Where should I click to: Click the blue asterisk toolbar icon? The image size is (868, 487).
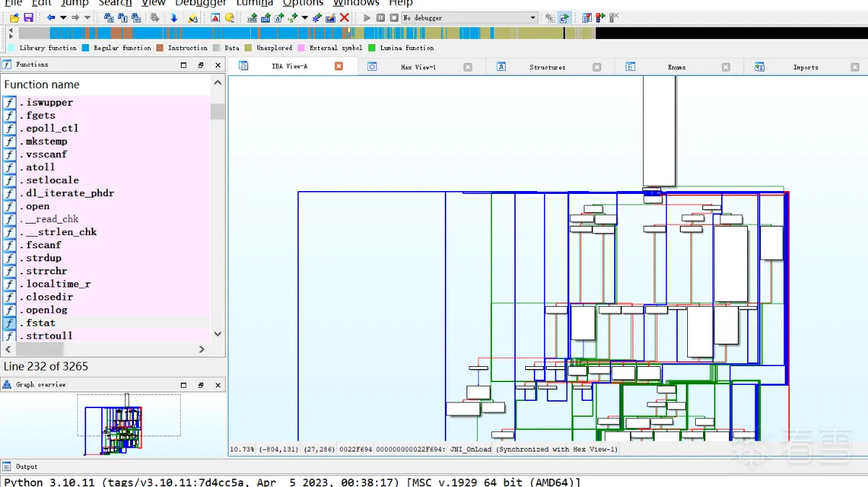tap(317, 17)
